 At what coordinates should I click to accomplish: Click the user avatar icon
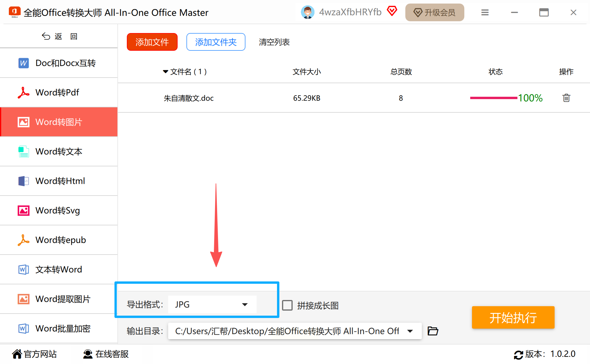pos(307,12)
